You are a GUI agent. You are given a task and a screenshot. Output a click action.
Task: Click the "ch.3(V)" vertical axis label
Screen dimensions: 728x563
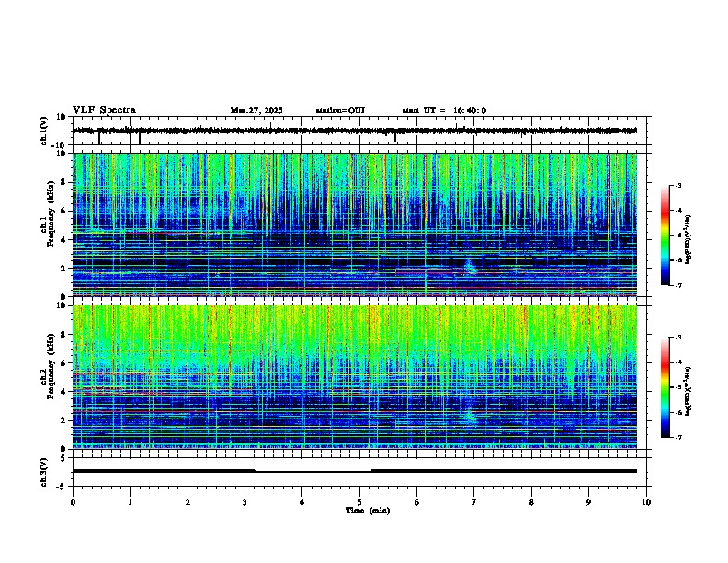point(44,472)
